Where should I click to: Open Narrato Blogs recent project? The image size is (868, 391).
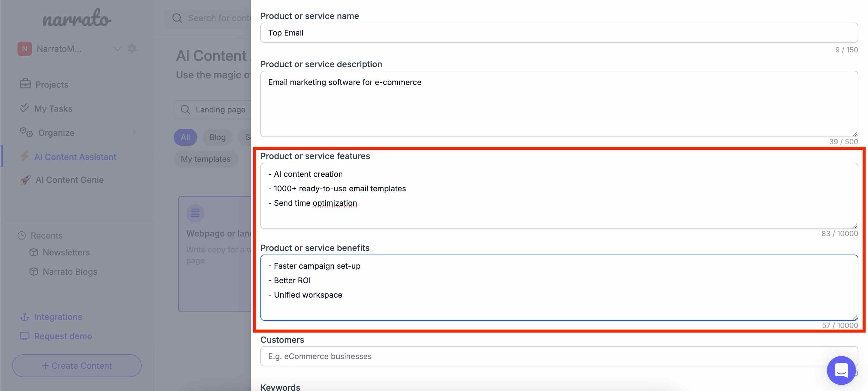70,271
